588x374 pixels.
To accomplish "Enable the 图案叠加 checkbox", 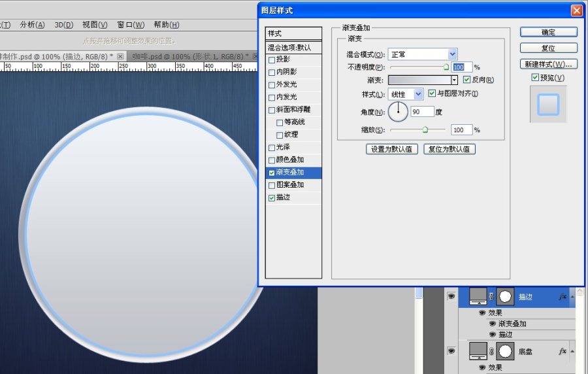I will tap(272, 185).
